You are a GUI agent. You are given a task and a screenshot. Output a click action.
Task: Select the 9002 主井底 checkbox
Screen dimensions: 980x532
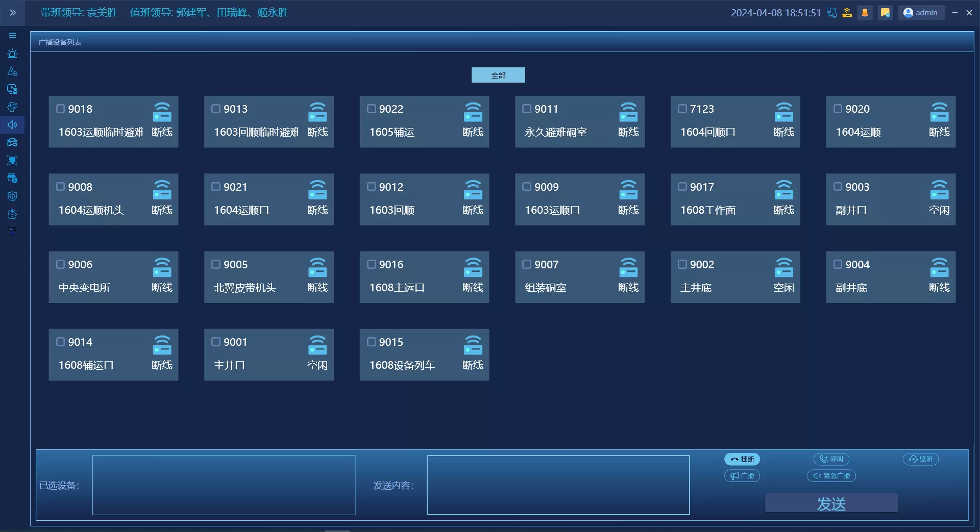(x=682, y=264)
